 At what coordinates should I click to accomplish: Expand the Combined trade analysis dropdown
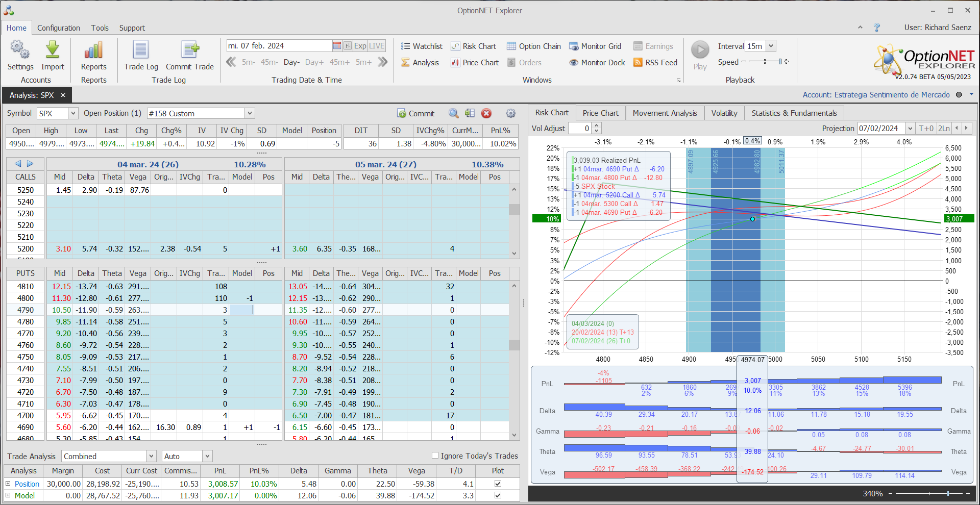151,456
